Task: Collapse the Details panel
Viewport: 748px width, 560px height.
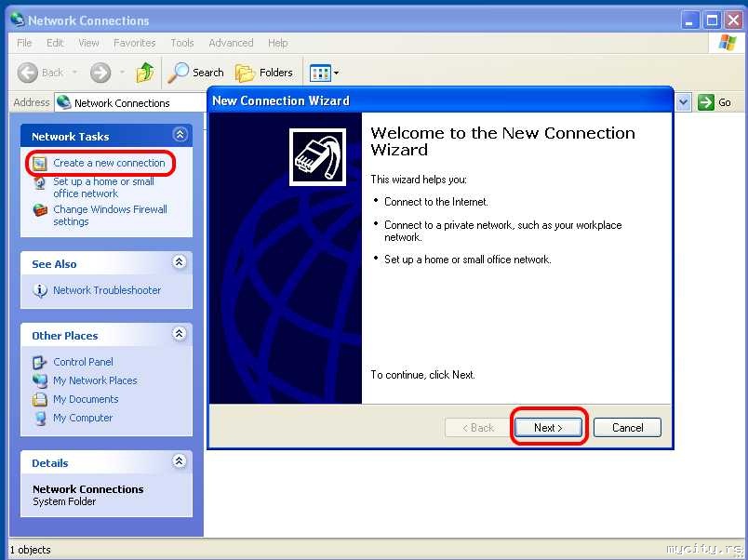Action: click(x=179, y=461)
